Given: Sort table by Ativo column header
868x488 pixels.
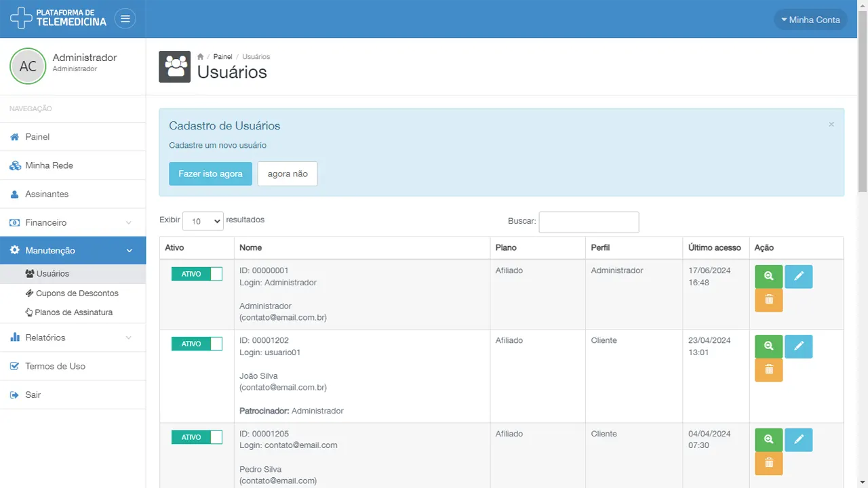Looking at the screenshot, I should pyautogui.click(x=197, y=248).
